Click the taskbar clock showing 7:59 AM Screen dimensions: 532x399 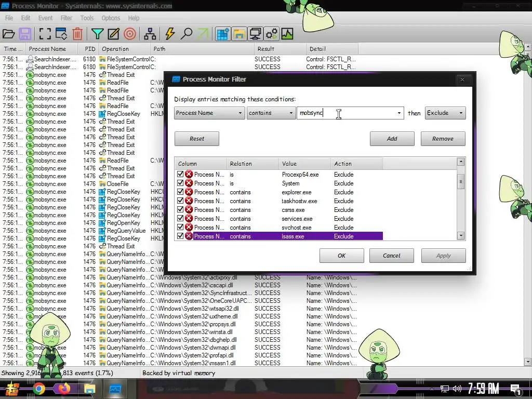484,389
